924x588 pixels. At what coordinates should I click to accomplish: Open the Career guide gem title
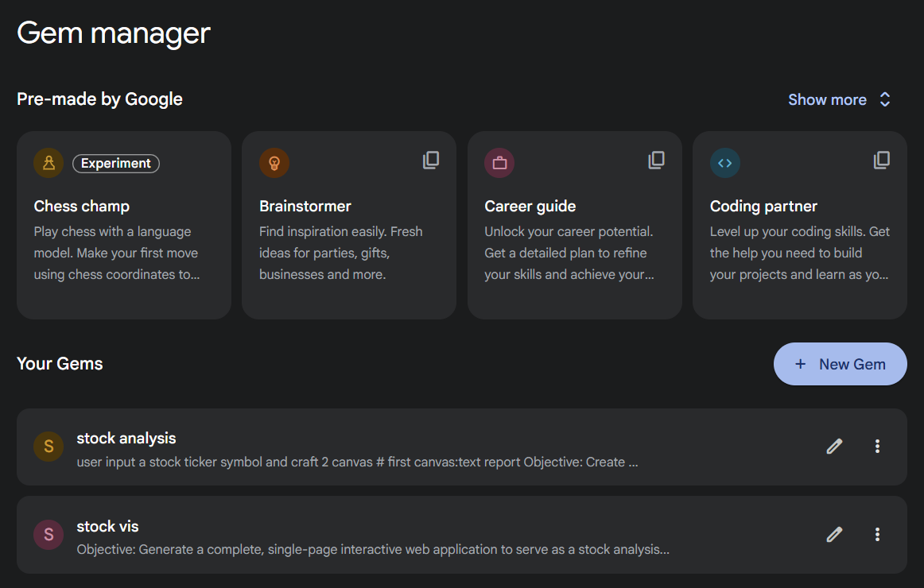click(x=530, y=207)
